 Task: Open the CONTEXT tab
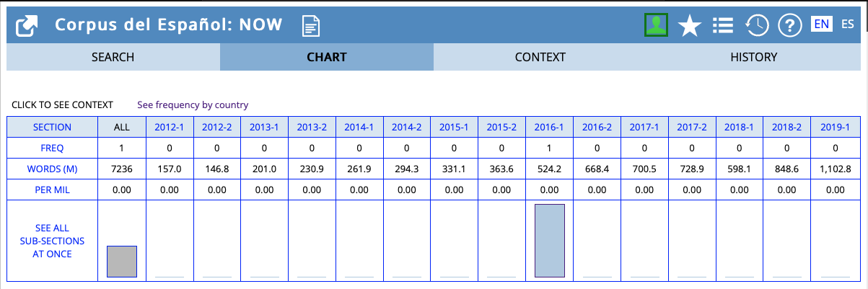coord(540,57)
